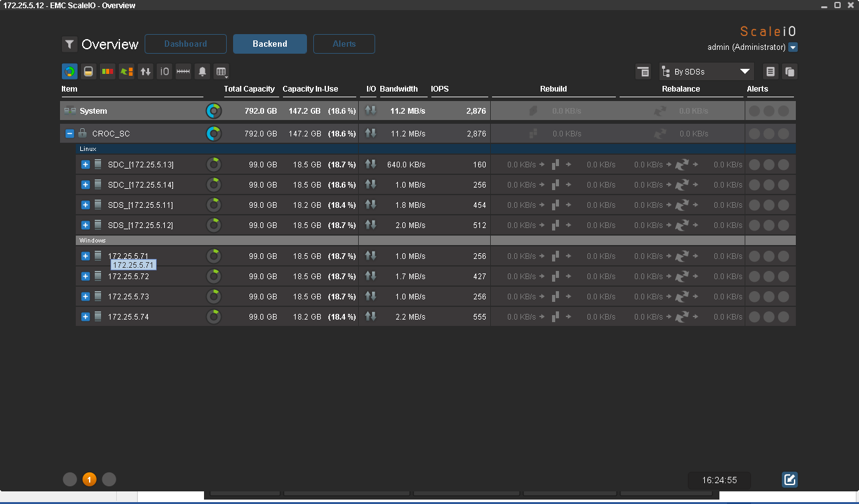
Task: Click the System row I/O arrows icon
Action: click(x=371, y=111)
